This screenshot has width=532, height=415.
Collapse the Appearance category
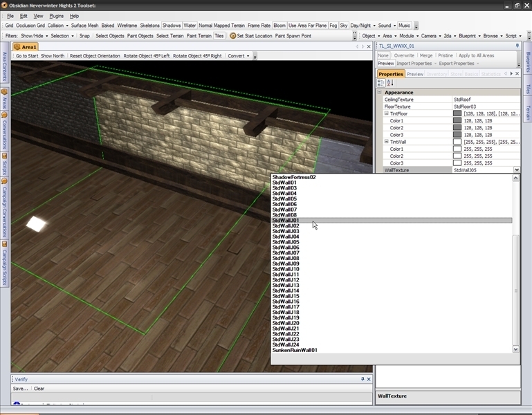[x=380, y=92]
